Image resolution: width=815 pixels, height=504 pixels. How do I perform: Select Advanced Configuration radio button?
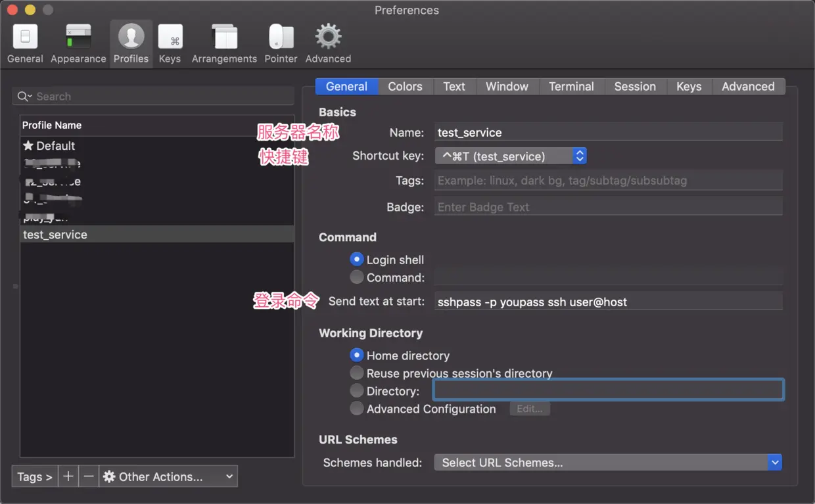(x=357, y=409)
